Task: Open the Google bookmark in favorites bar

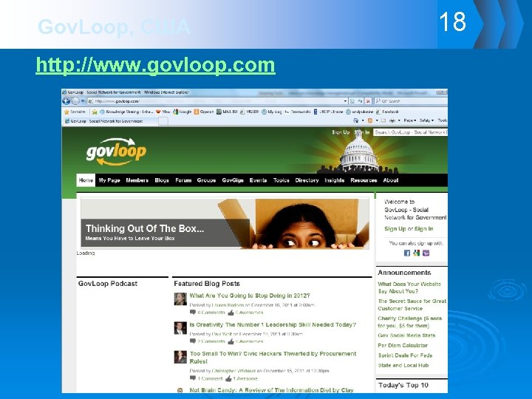Action: 183,112
